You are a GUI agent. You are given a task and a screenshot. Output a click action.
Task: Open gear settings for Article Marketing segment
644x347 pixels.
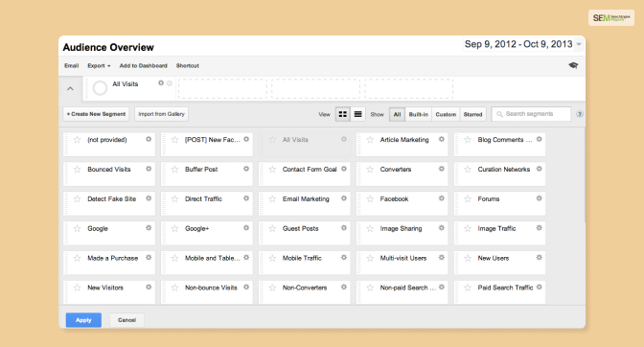click(x=442, y=139)
